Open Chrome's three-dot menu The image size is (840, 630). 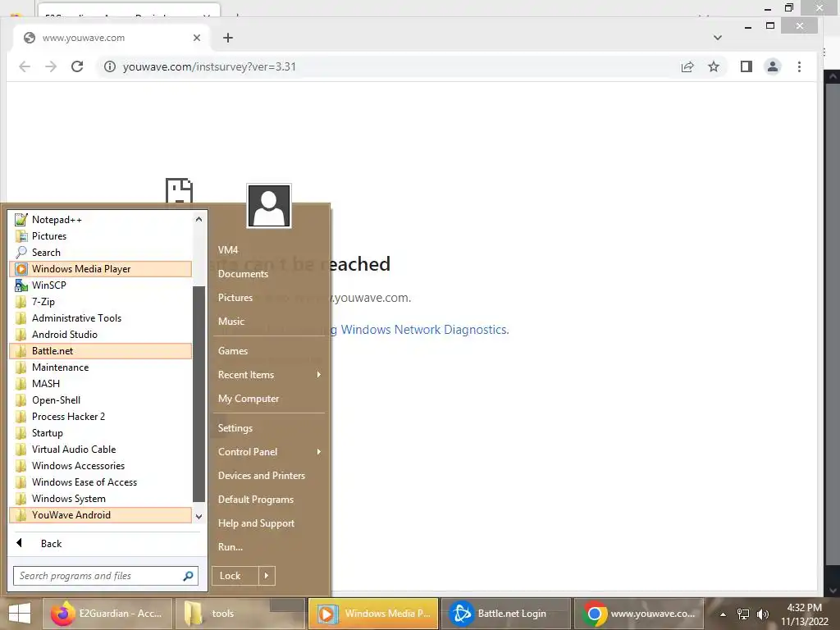coord(799,66)
